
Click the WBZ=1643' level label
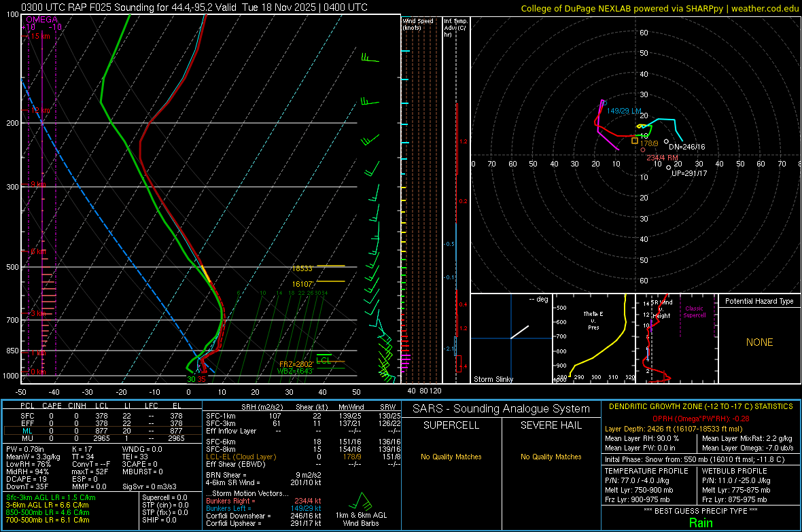click(294, 371)
